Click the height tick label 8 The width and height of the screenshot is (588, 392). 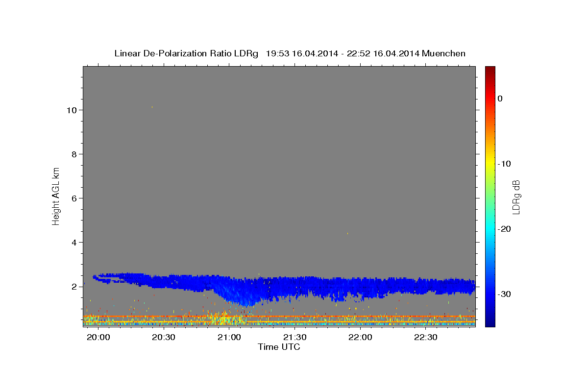73,154
